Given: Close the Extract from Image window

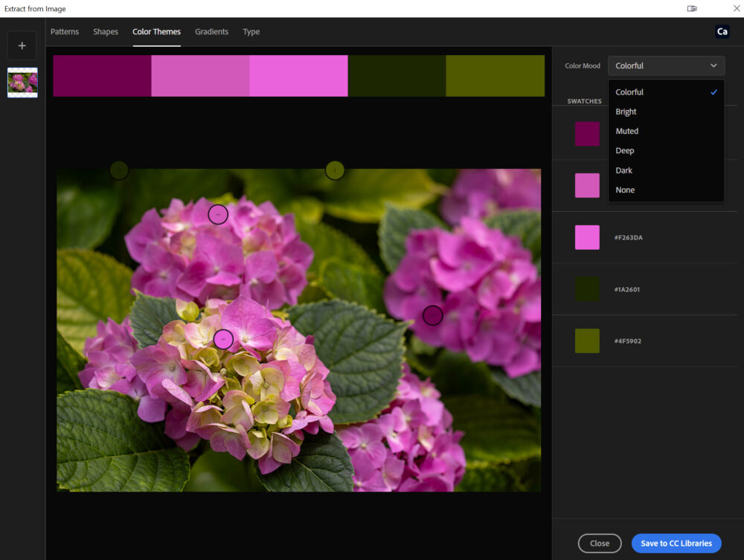Looking at the screenshot, I should 737,8.
